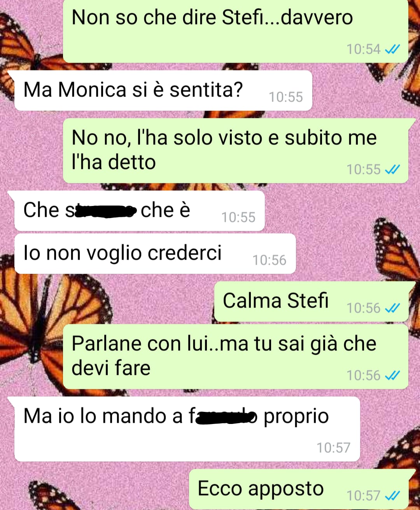The image size is (420, 510).
Task: Tap blue double check on 'l'ha detto' message
Action: click(x=392, y=170)
